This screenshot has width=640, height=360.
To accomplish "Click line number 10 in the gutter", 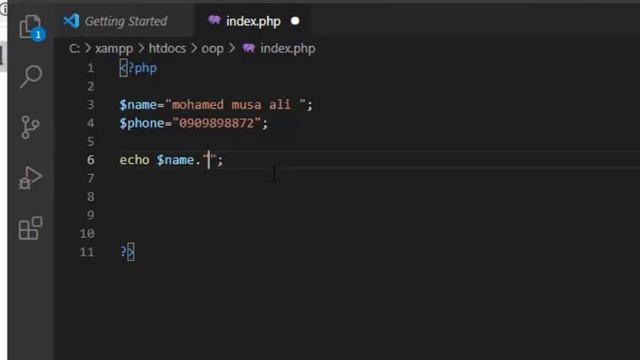I will [87, 233].
